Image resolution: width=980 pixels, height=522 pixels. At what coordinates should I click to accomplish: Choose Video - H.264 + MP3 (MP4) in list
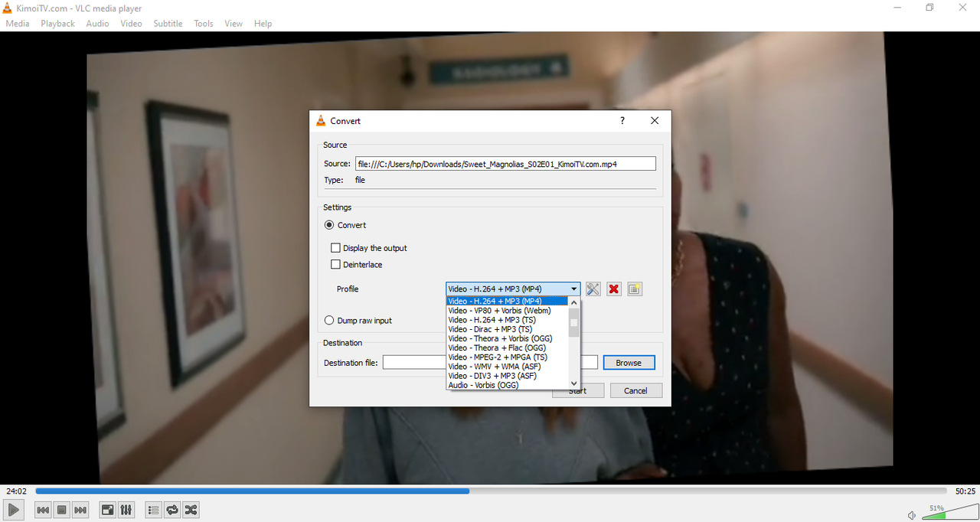click(x=507, y=301)
